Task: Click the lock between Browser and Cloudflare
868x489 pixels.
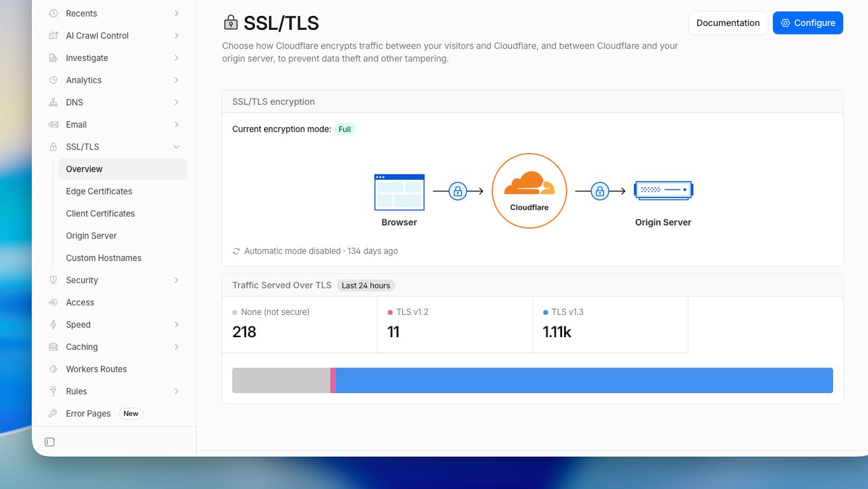Action: point(457,191)
